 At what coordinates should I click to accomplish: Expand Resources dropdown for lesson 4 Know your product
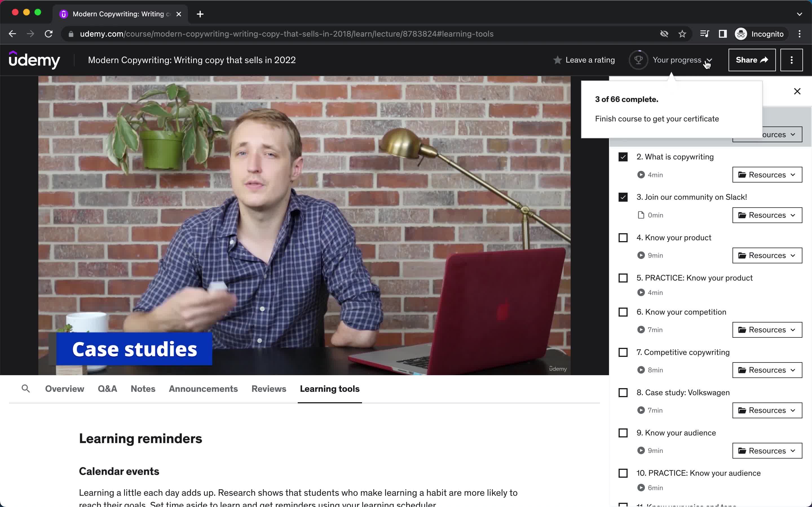click(766, 255)
